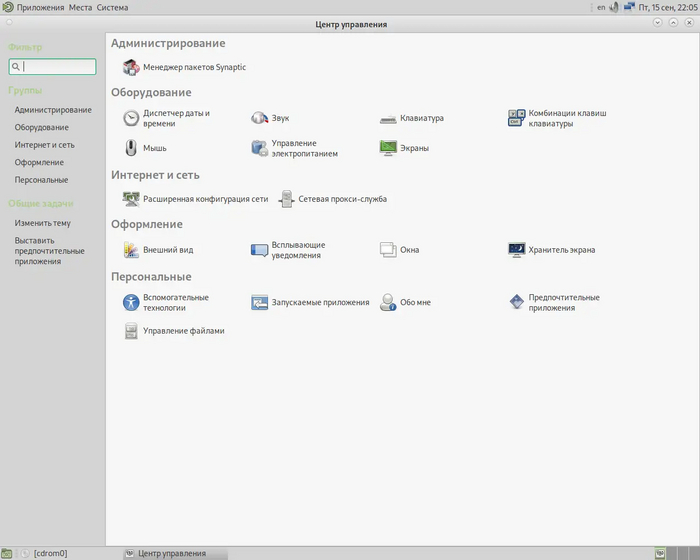The width and height of the screenshot is (700, 560).
Task: Select Центр управления taskbar window button
Action: pyautogui.click(x=175, y=553)
